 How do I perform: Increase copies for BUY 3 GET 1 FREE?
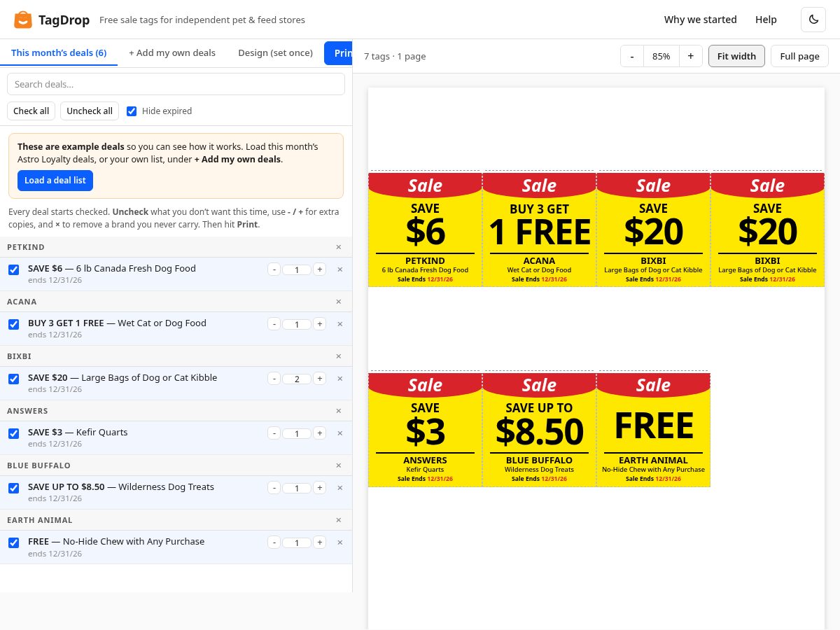(319, 324)
